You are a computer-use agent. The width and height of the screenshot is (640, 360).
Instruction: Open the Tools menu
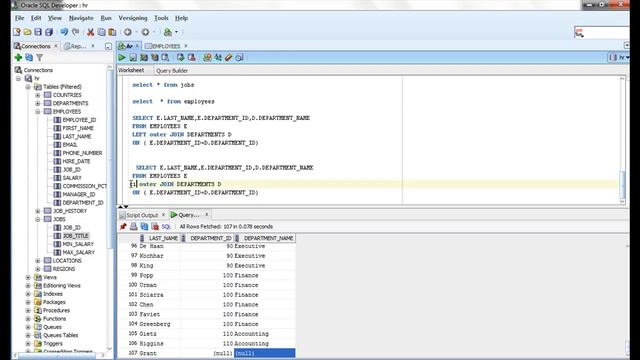(x=161, y=18)
